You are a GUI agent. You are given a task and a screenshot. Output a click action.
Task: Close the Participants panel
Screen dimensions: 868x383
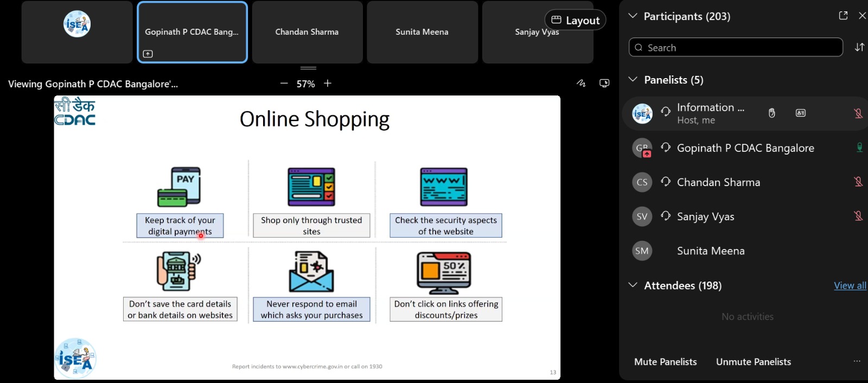[862, 16]
